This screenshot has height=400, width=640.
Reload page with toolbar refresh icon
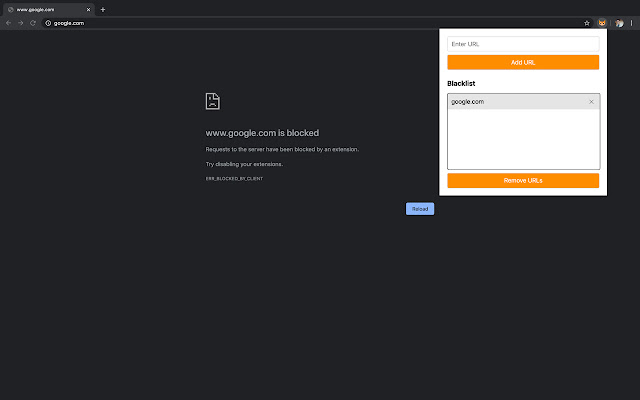tap(33, 23)
